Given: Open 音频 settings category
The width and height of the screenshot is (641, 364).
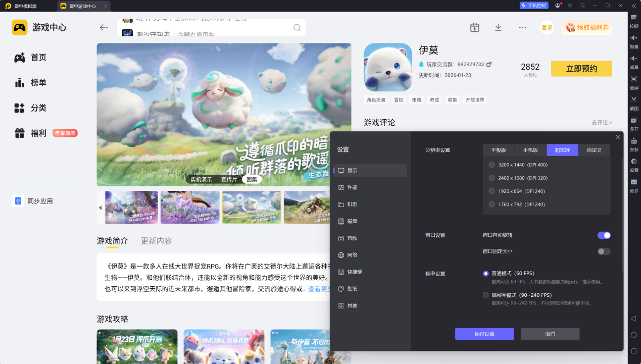Looking at the screenshot, I should 370,238.
